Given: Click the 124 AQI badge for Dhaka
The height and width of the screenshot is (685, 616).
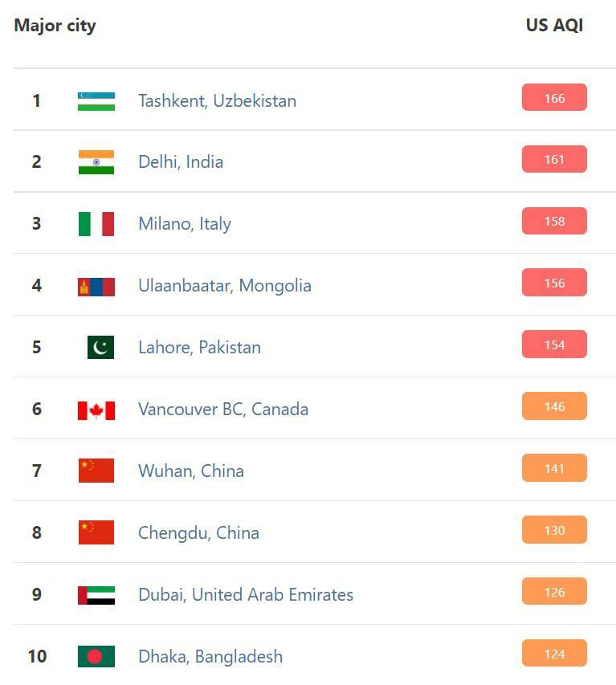Looking at the screenshot, I should (554, 654).
